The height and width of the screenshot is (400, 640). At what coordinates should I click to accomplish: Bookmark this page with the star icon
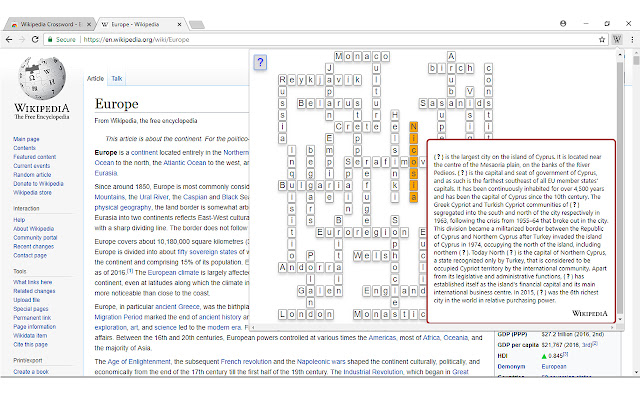[602, 40]
